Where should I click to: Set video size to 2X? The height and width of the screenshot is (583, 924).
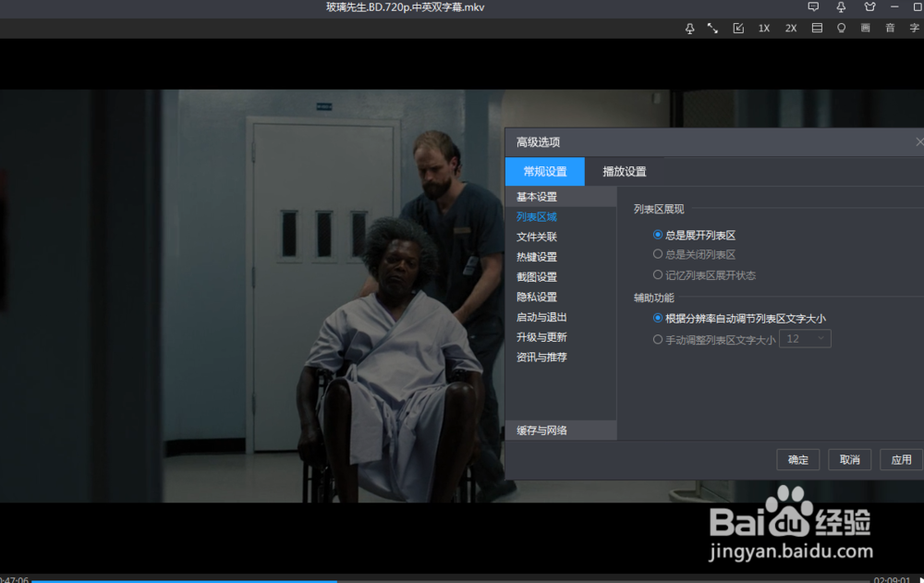791,28
